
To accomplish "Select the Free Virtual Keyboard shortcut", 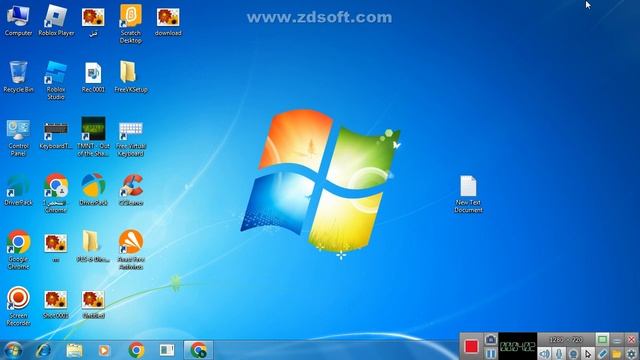I will [x=131, y=138].
